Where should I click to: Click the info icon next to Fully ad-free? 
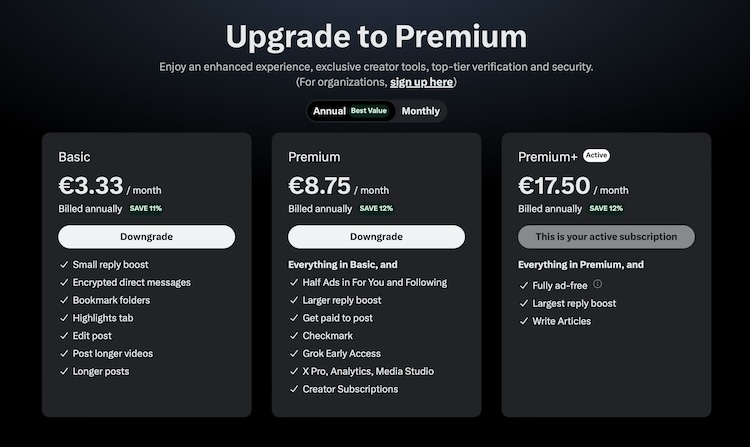[x=597, y=284]
